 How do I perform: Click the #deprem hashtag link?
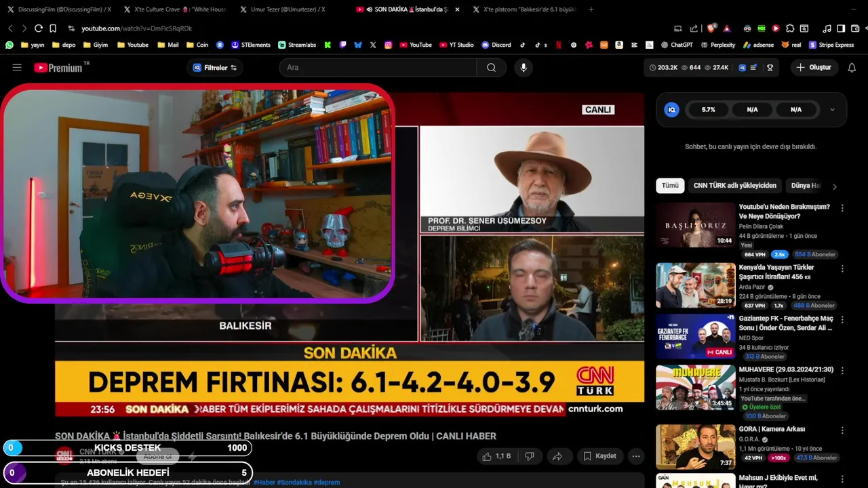(326, 483)
